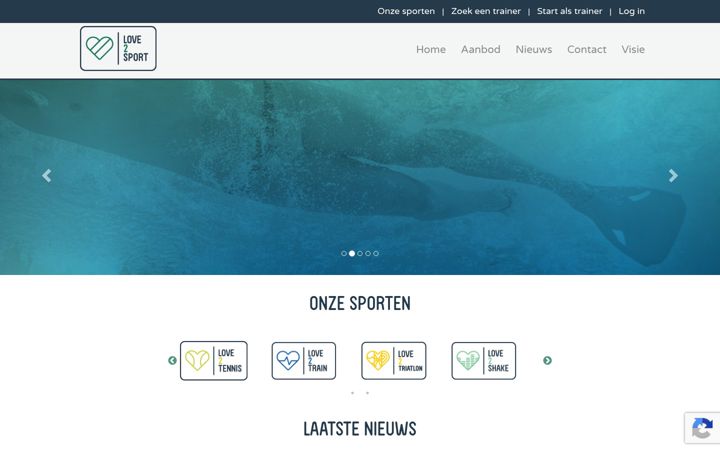Viewport: 720px width, 450px height.
Task: Open the Aanbod menu item
Action: [481, 50]
